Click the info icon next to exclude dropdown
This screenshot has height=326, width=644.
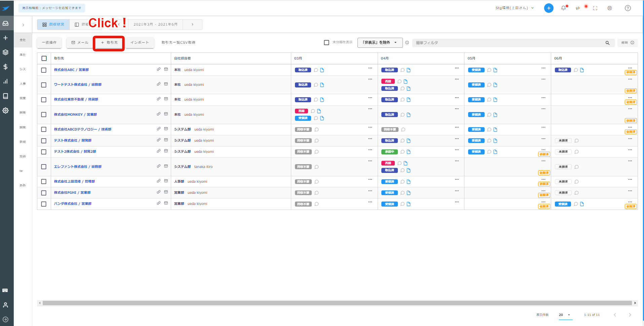(x=407, y=43)
